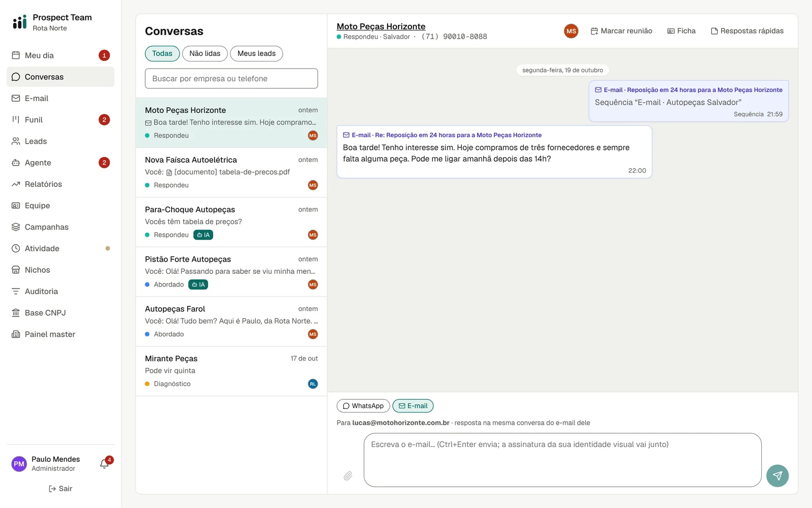The height and width of the screenshot is (508, 812).
Task: Focus the search by empresa ou telefone field
Action: pyautogui.click(x=231, y=79)
